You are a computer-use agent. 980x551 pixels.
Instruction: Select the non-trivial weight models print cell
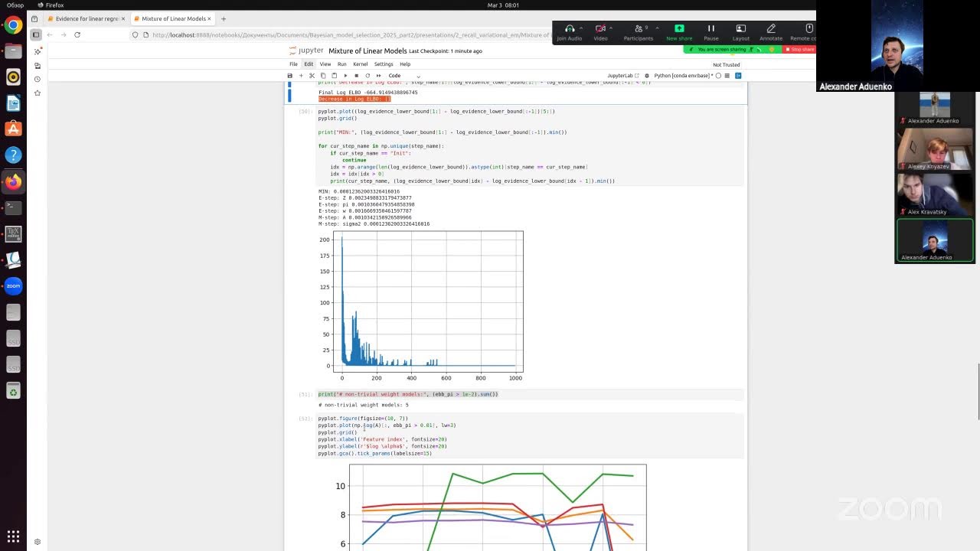[x=530, y=394]
